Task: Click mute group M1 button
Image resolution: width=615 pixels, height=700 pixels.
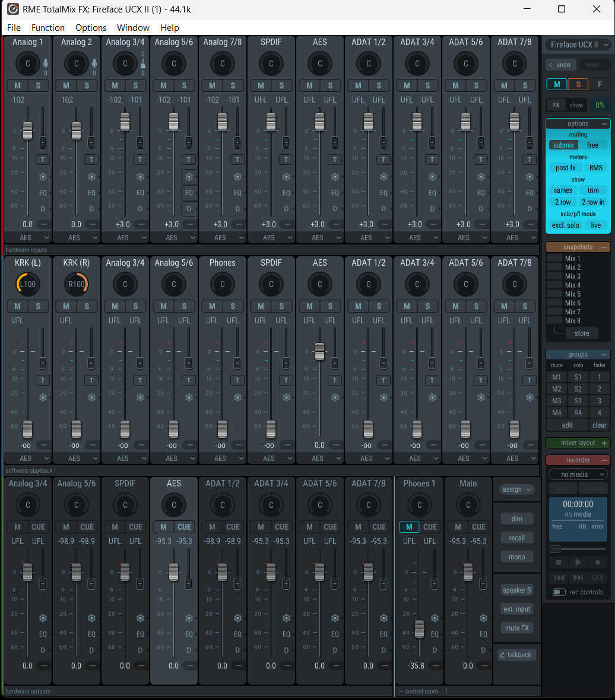Action: coord(556,377)
